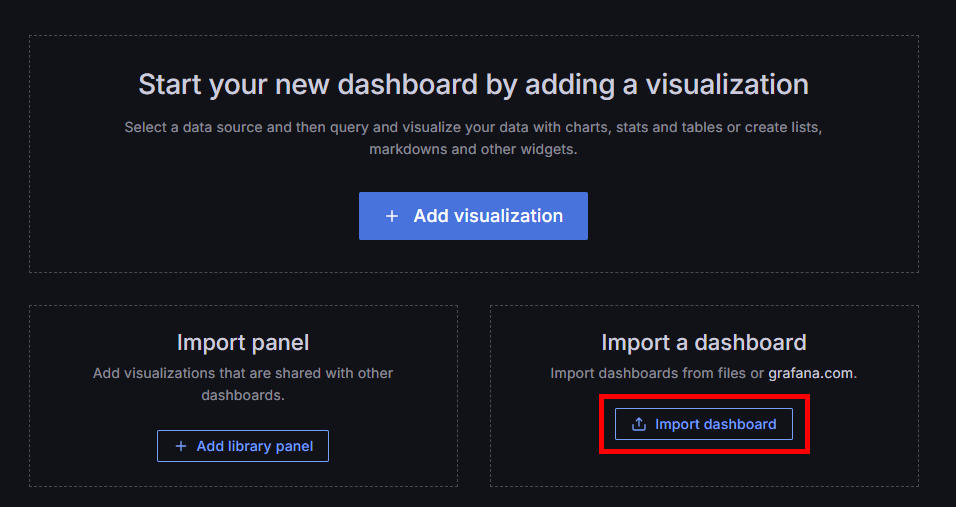Click the 'Import dashboard' label text

pyautogui.click(x=715, y=424)
